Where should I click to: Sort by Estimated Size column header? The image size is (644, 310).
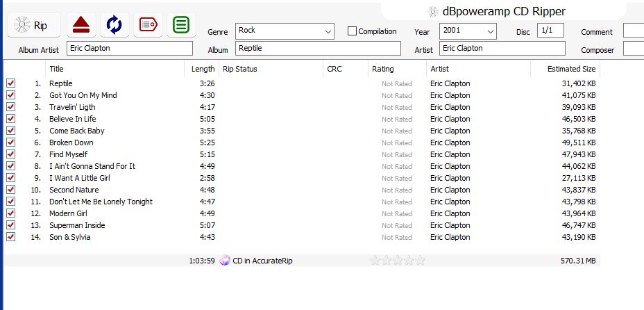point(570,69)
